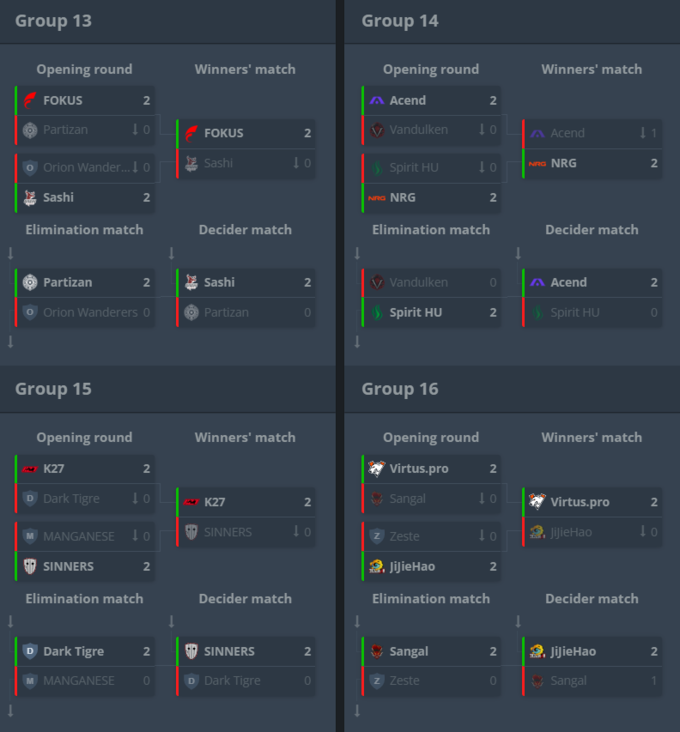Click the NRG logo in Group 14 winners' match

[537, 163]
